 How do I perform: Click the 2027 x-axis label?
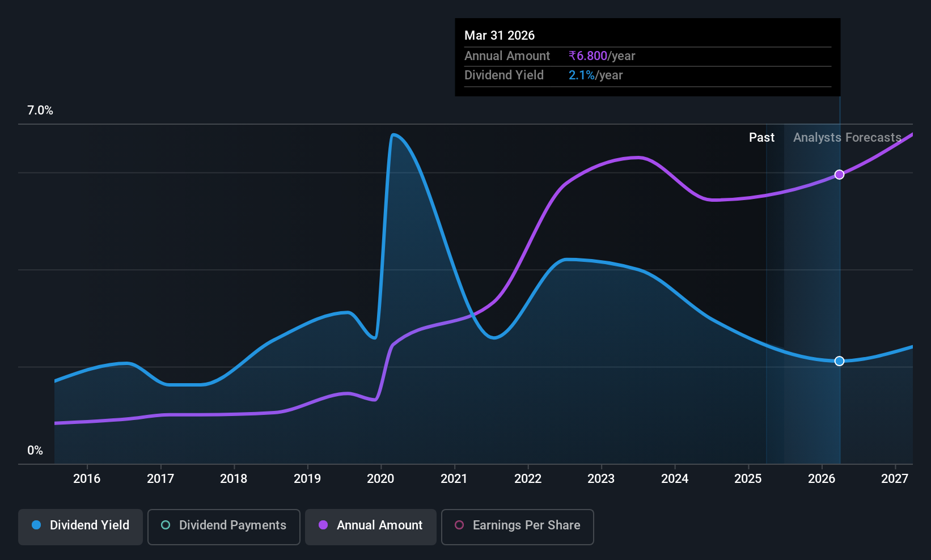(895, 478)
